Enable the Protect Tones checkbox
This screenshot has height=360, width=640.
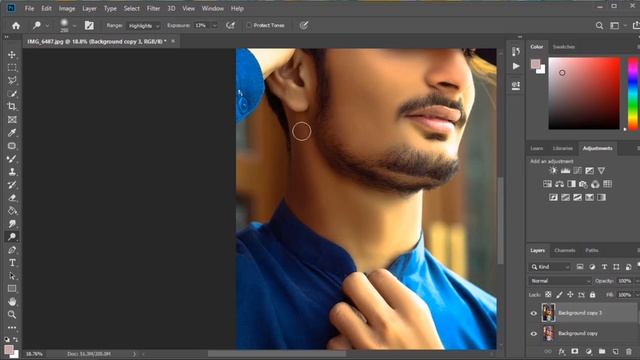pos(249,25)
